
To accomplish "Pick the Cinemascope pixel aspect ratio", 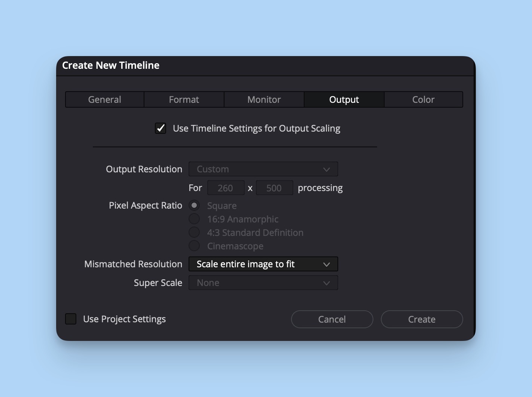I will (x=194, y=246).
